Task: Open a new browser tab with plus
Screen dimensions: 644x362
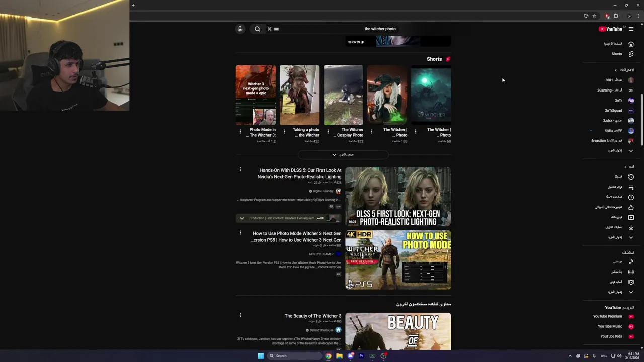Action: click(133, 5)
